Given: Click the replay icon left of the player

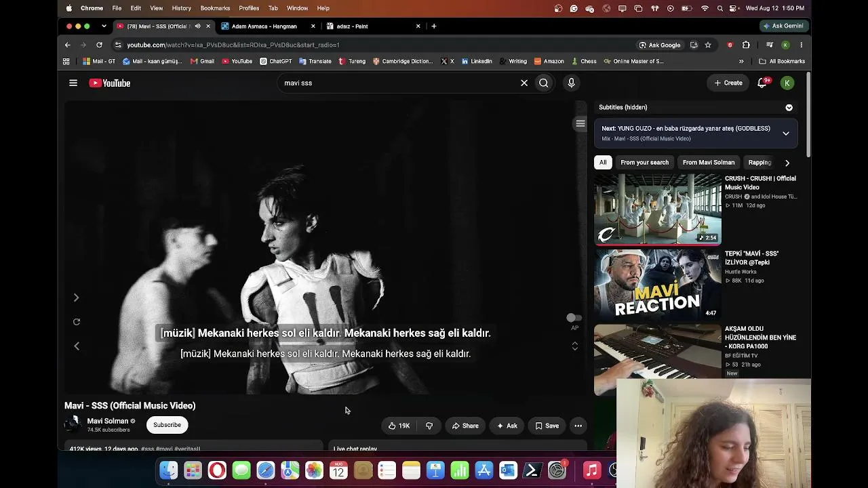Looking at the screenshot, I should click(x=77, y=322).
